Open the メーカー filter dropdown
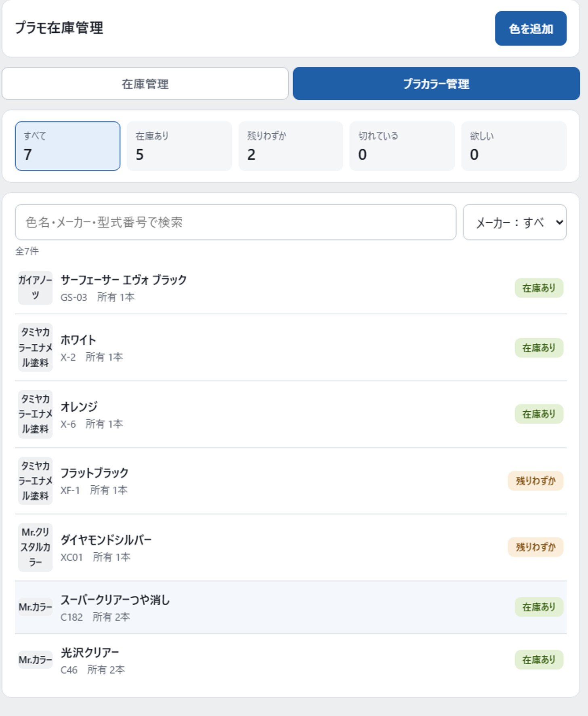This screenshot has height=716, width=588. click(x=514, y=222)
